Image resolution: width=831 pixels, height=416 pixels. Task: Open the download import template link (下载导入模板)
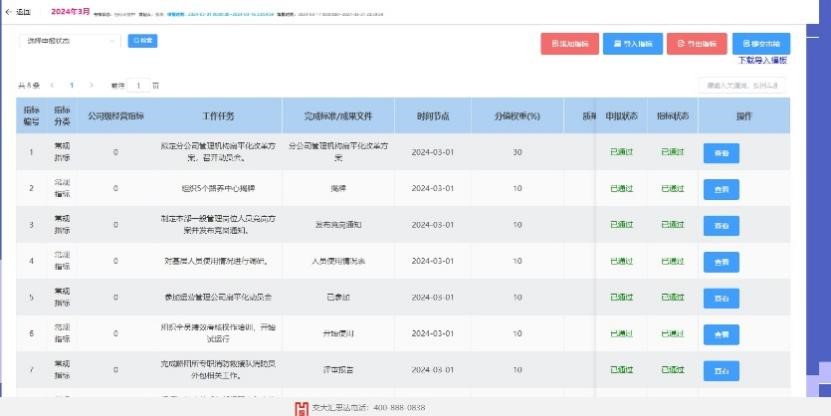pos(762,61)
